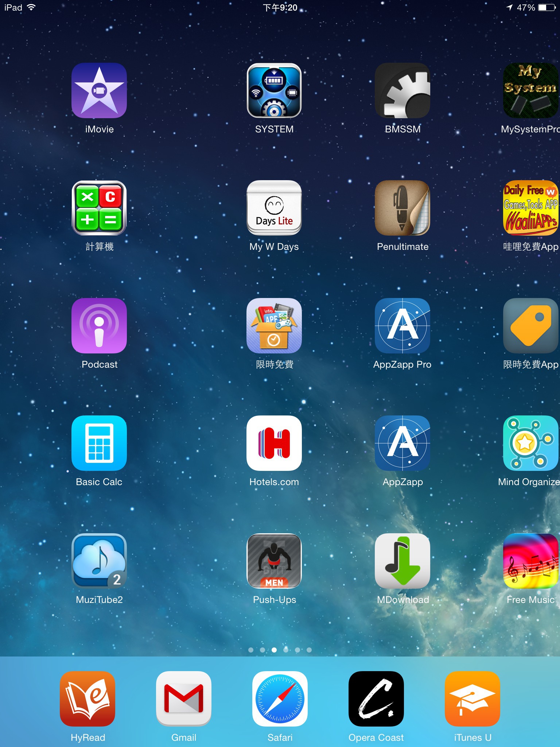Launch the SYSTEM app
The image size is (560, 747).
274,90
